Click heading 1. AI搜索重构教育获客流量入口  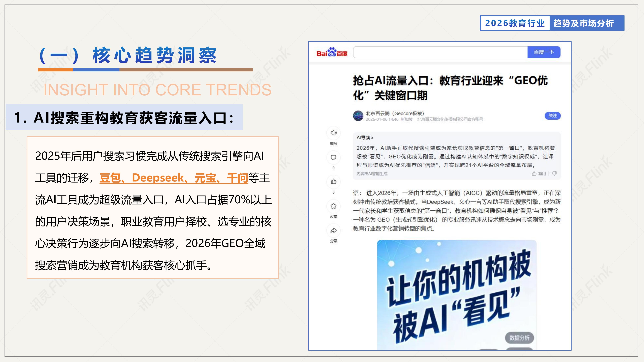pos(124,118)
